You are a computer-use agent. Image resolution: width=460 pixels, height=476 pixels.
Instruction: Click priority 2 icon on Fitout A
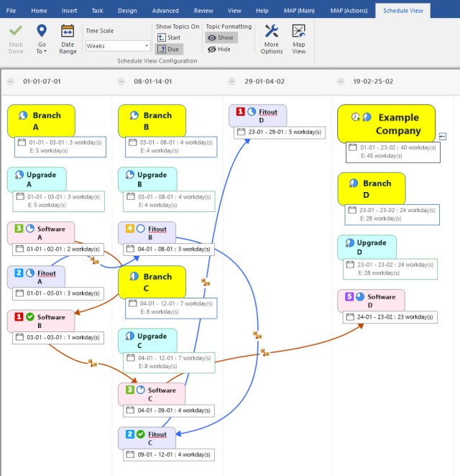coord(19,273)
